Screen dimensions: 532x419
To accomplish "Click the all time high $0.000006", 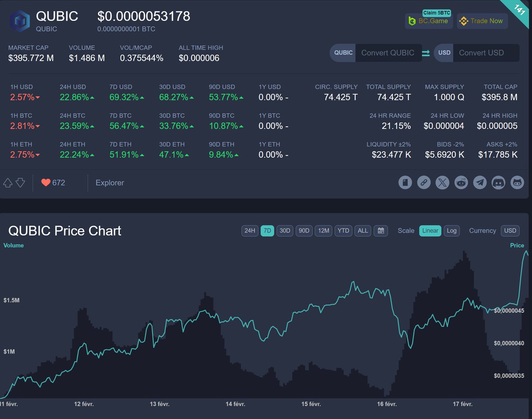I will pyautogui.click(x=199, y=58).
